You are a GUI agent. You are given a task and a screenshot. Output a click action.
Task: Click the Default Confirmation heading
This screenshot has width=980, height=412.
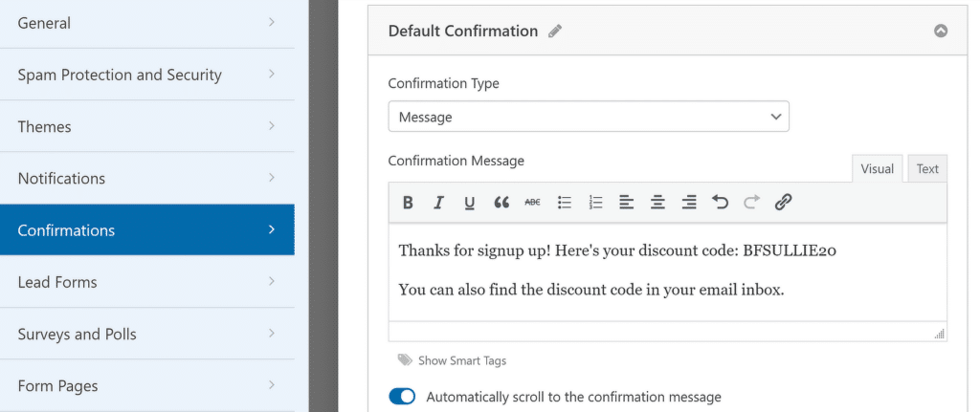(463, 32)
